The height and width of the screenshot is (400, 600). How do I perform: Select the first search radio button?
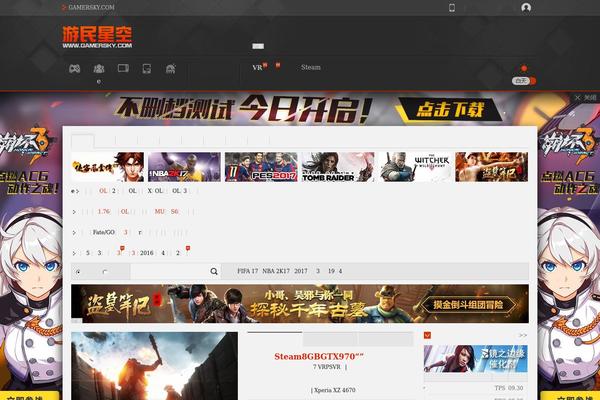tap(78, 272)
